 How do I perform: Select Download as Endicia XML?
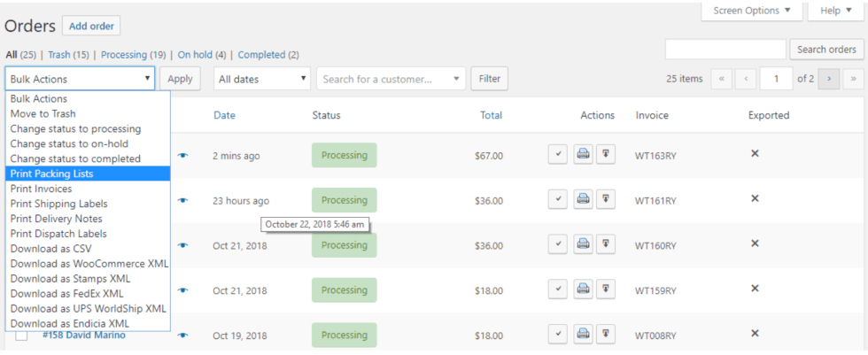pyautogui.click(x=88, y=323)
